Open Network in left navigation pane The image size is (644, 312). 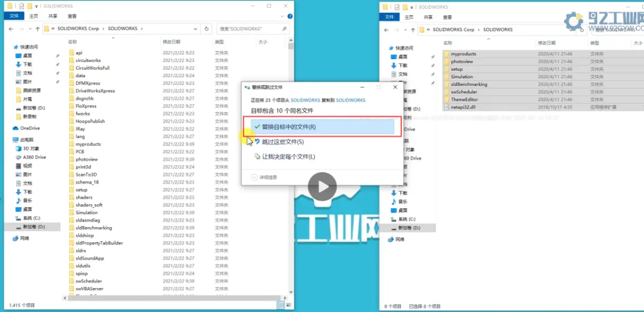[x=25, y=238]
